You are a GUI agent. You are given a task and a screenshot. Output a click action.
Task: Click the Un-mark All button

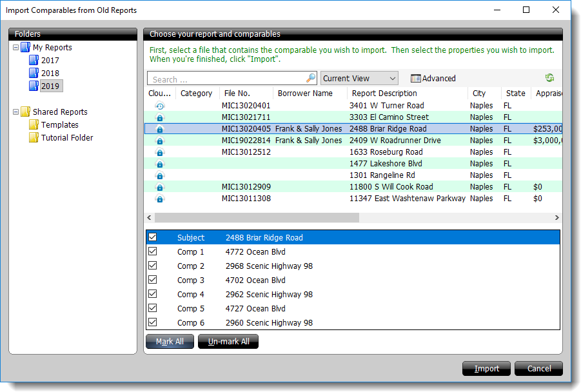228,342
